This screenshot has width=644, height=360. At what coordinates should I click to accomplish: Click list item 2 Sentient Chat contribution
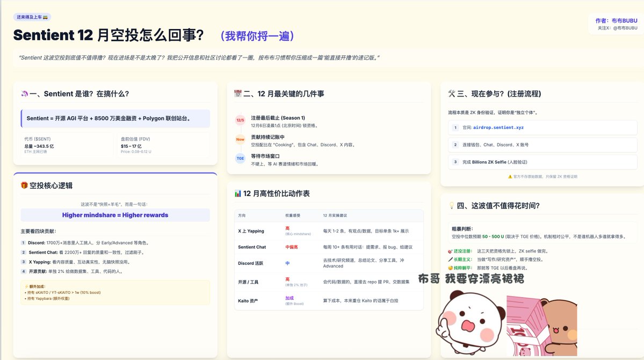coord(83,253)
